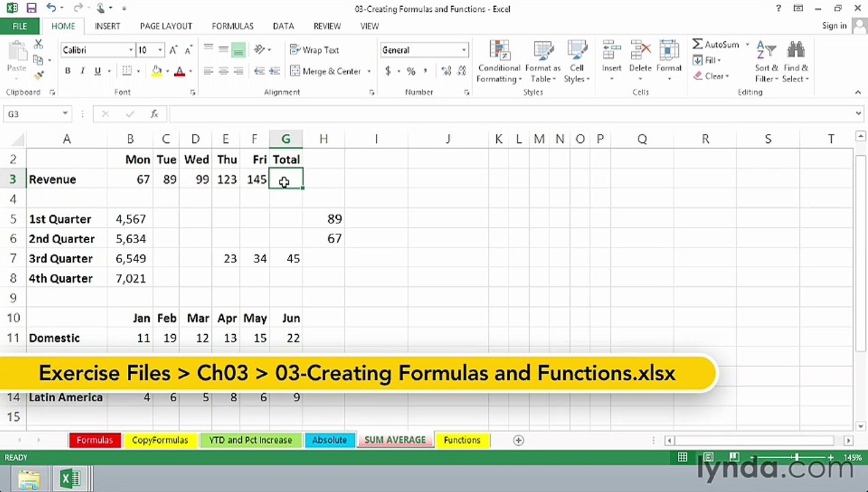Open Format as Table gallery
Screen dimensions: 868x492
click(x=543, y=62)
